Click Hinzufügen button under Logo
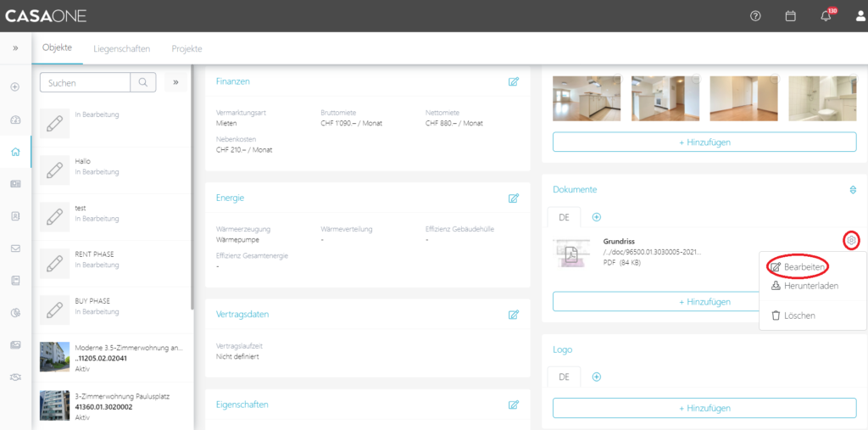 click(x=704, y=408)
